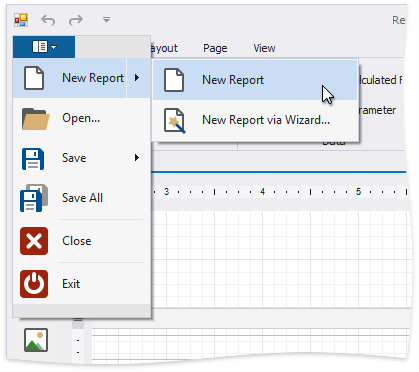Switch to the Page ribbon tab

215,48
